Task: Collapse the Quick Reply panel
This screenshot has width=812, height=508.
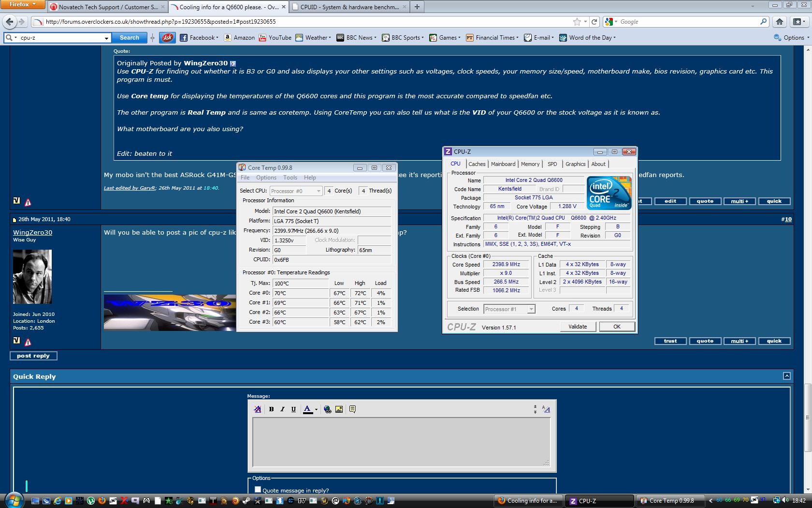Action: (786, 376)
